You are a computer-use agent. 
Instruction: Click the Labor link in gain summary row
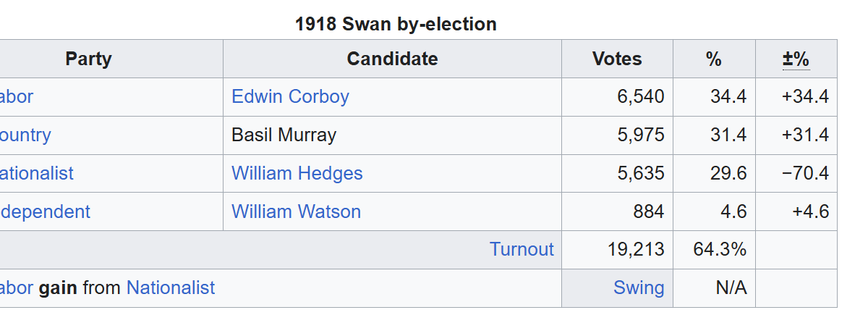[17, 288]
